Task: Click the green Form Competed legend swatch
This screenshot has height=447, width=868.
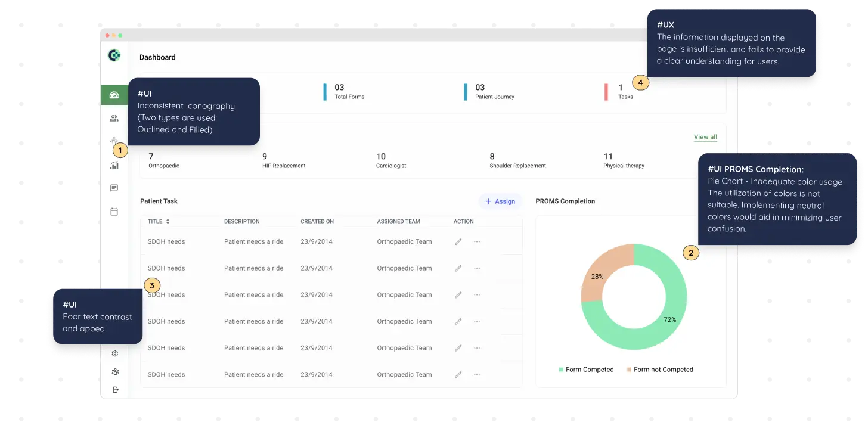Action: (559, 370)
